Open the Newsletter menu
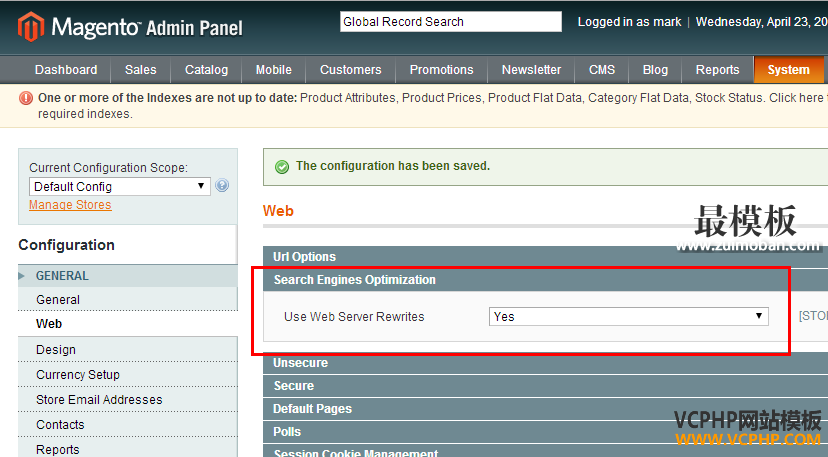The height and width of the screenshot is (457, 828). pyautogui.click(x=531, y=70)
